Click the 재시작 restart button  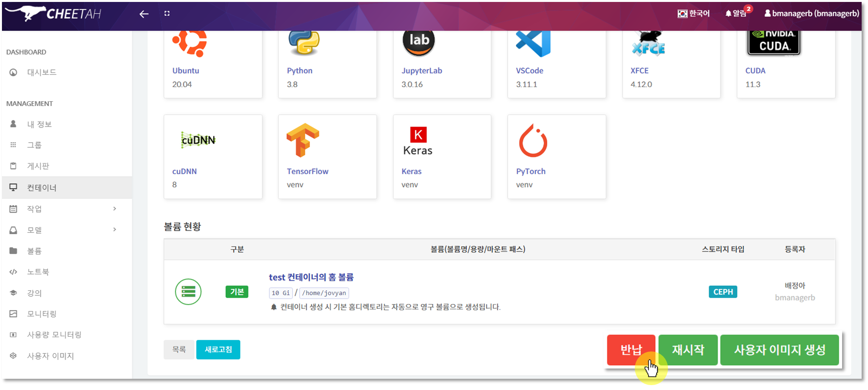click(688, 350)
